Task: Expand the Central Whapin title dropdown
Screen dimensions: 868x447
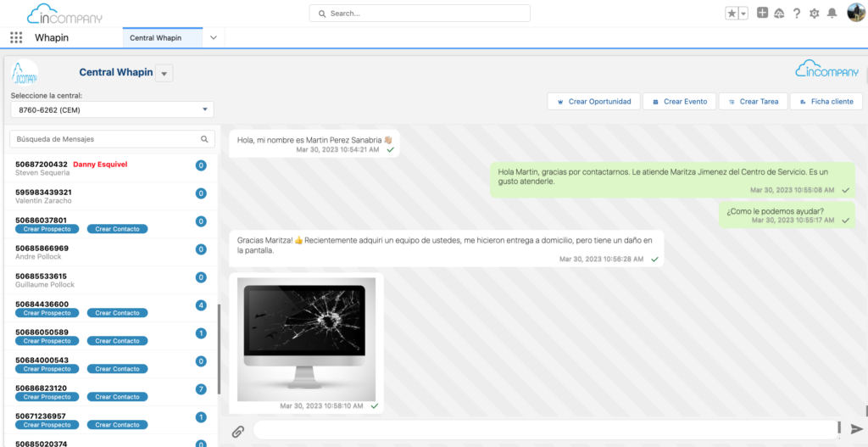Action: 164,73
